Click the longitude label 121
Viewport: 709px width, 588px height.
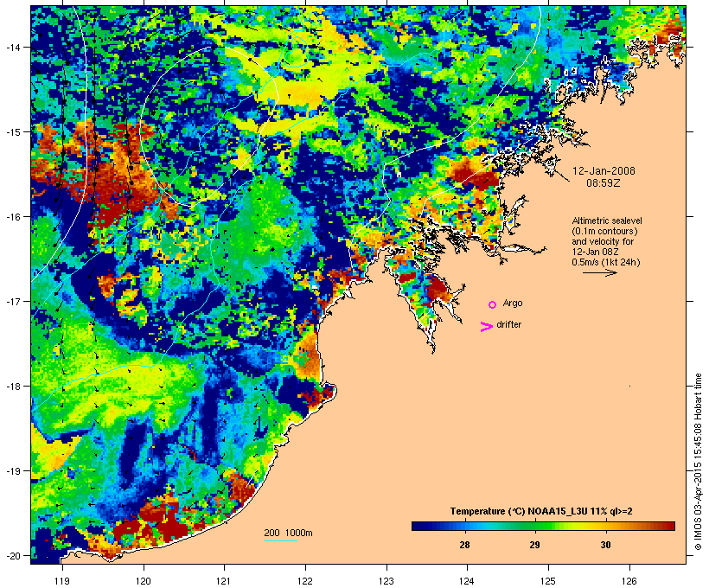pyautogui.click(x=224, y=581)
